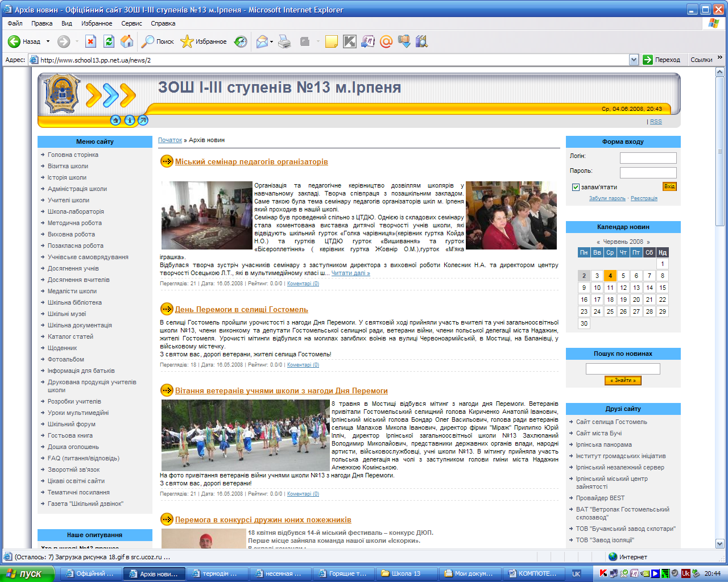Go to previous month with « in calendar
Screen dimensions: 728x582
[598, 242]
